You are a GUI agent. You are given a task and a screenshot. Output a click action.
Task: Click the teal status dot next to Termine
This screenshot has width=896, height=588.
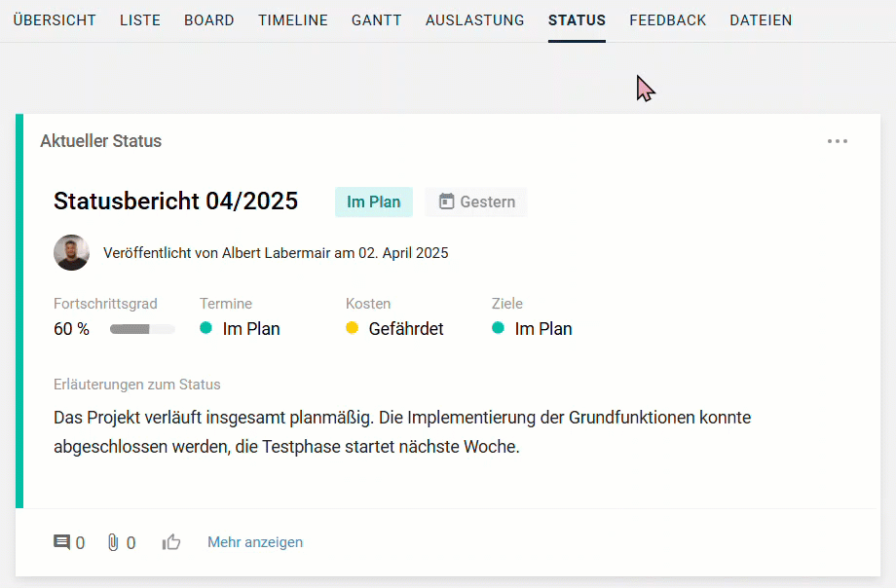205,328
